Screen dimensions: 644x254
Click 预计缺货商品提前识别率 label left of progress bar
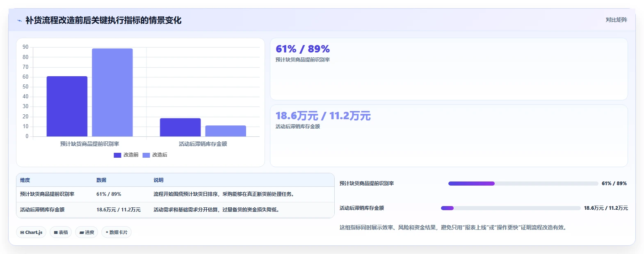(367, 184)
